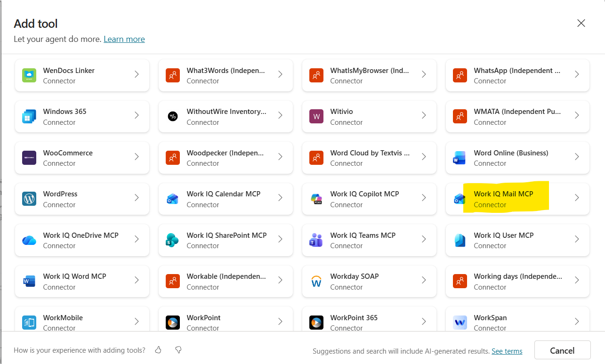Expand Work IQ Calendar MCP chevron
605x364 pixels.
280,198
